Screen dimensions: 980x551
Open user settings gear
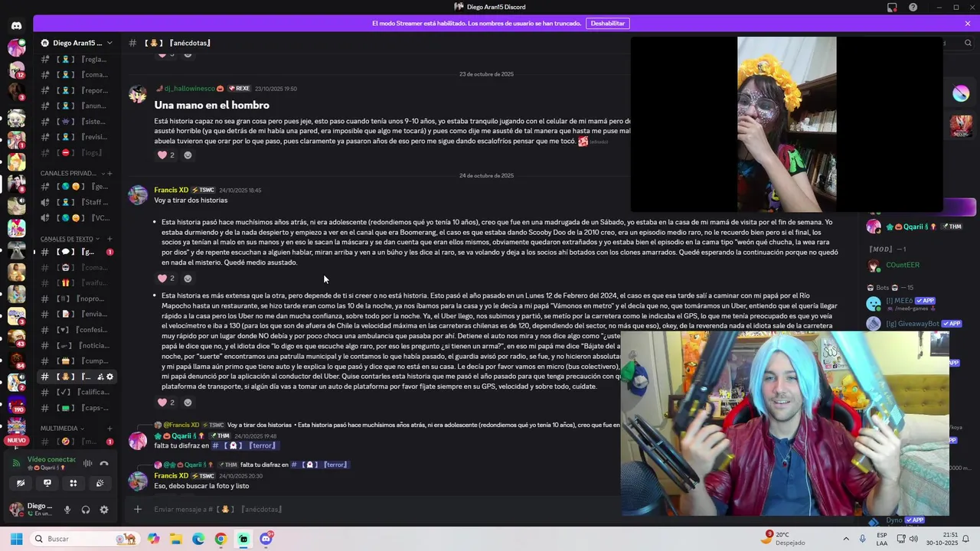[x=104, y=510]
